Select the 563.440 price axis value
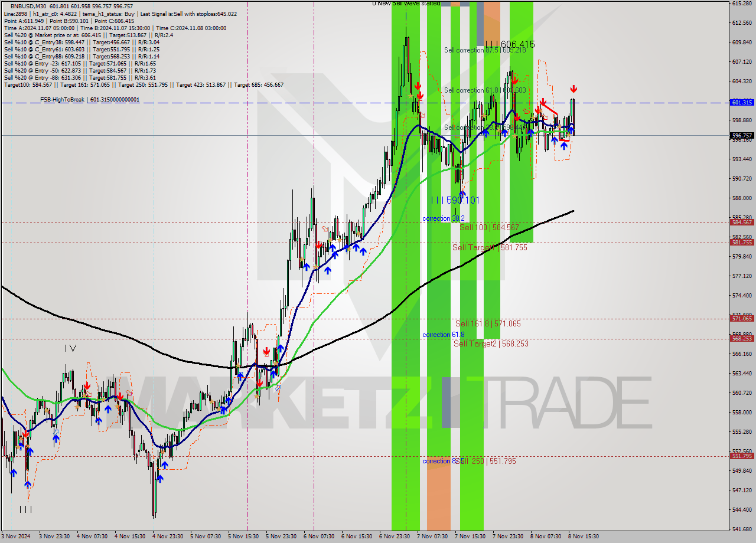The image size is (756, 543). tap(741, 374)
